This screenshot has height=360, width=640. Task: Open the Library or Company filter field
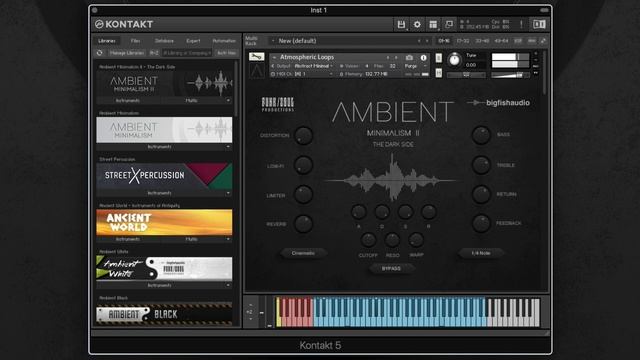187,53
